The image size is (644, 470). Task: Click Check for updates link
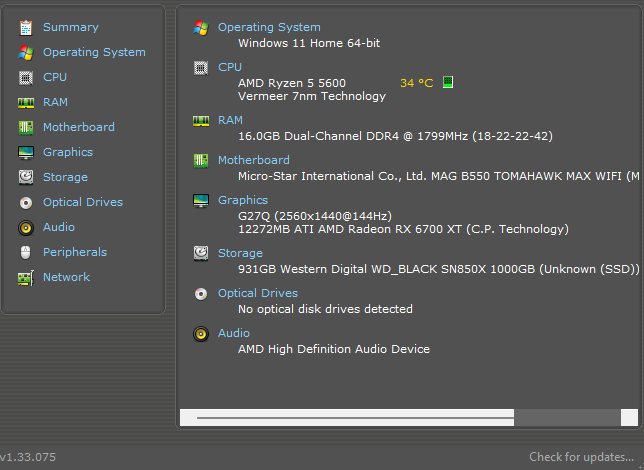point(581,457)
